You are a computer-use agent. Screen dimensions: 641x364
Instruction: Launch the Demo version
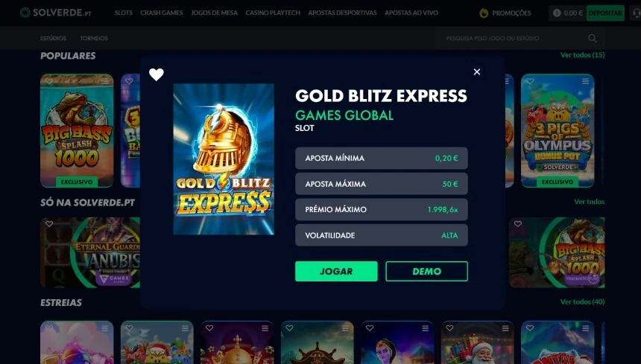click(426, 272)
